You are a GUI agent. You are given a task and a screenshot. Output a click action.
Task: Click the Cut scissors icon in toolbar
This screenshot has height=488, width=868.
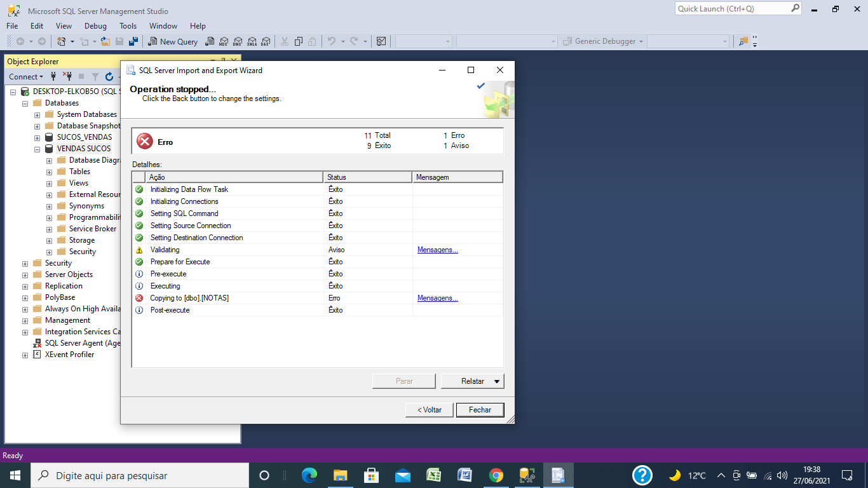tap(284, 41)
